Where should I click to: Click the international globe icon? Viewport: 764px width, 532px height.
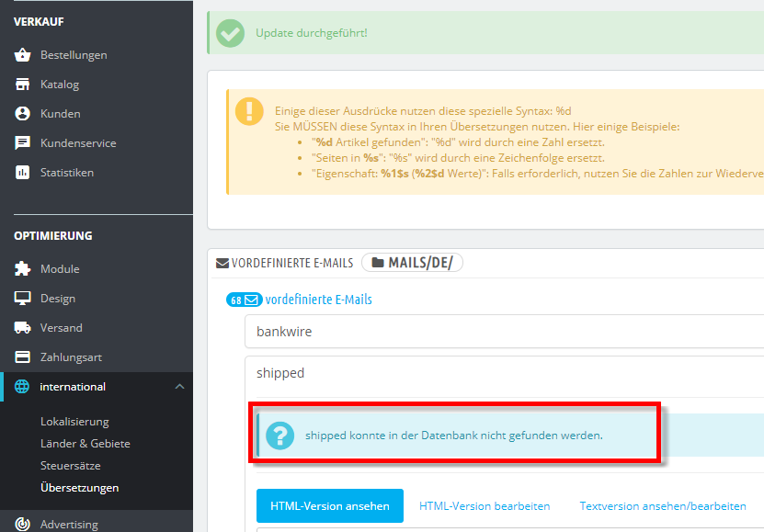[22, 387]
